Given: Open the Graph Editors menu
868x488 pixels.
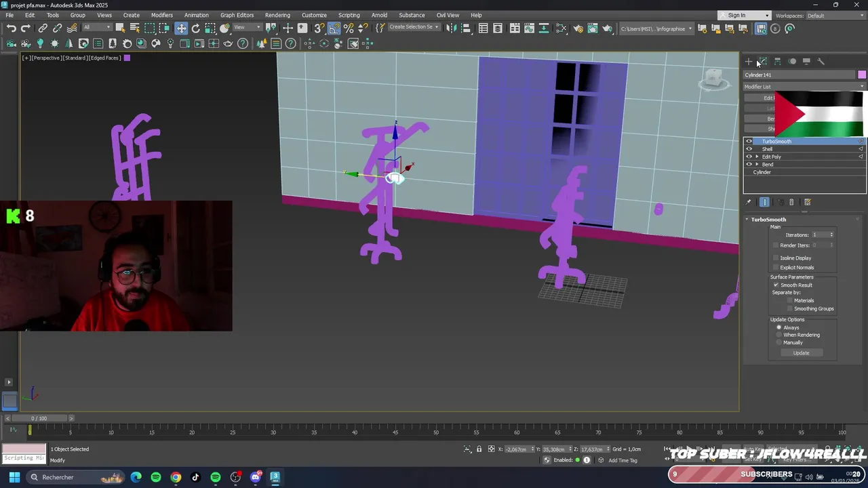Looking at the screenshot, I should tap(237, 15).
